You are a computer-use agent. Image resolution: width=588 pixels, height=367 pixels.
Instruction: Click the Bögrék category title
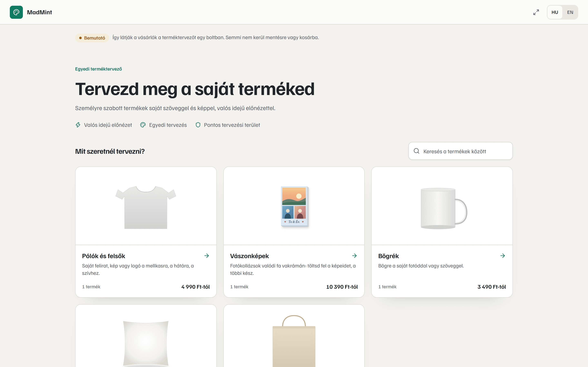coord(388,256)
